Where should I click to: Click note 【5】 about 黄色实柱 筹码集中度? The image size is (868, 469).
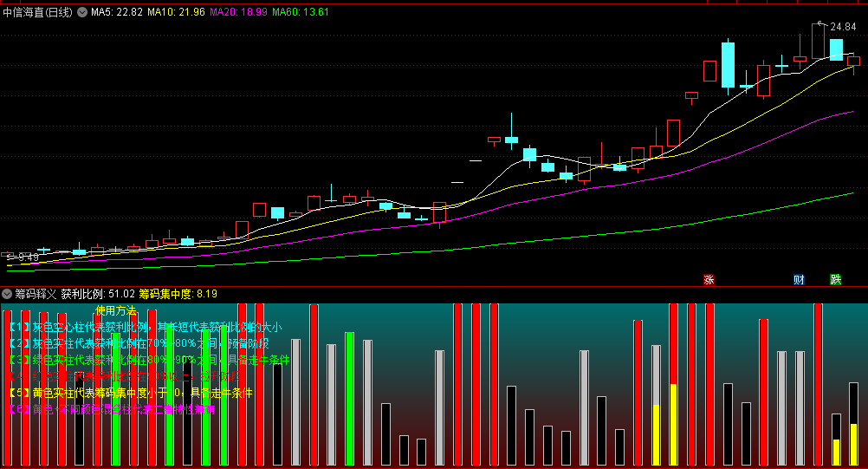131,393
